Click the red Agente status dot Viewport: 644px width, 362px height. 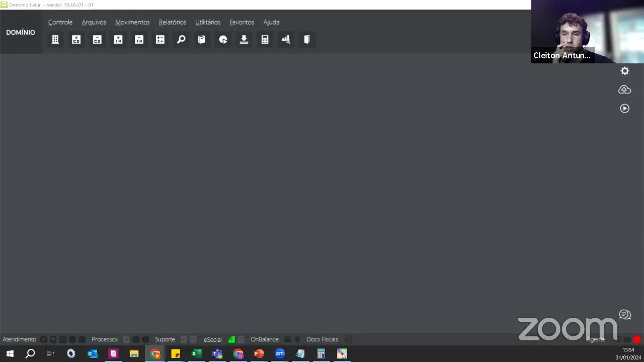[637, 339]
